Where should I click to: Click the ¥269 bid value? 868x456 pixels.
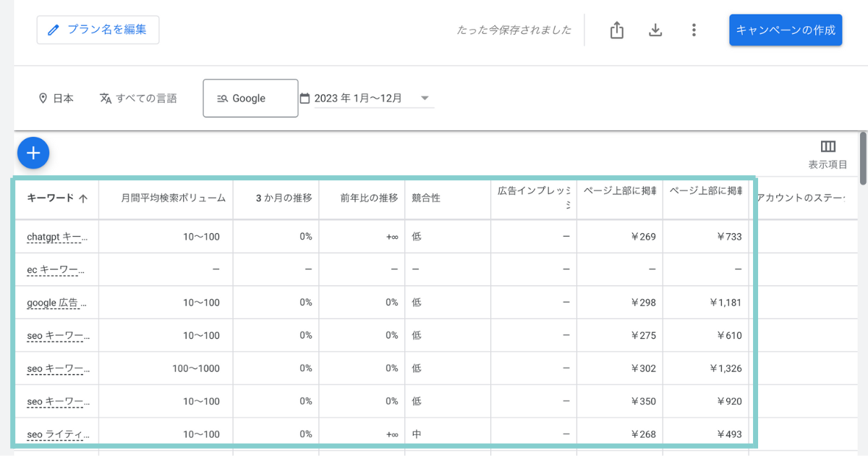[x=642, y=237]
